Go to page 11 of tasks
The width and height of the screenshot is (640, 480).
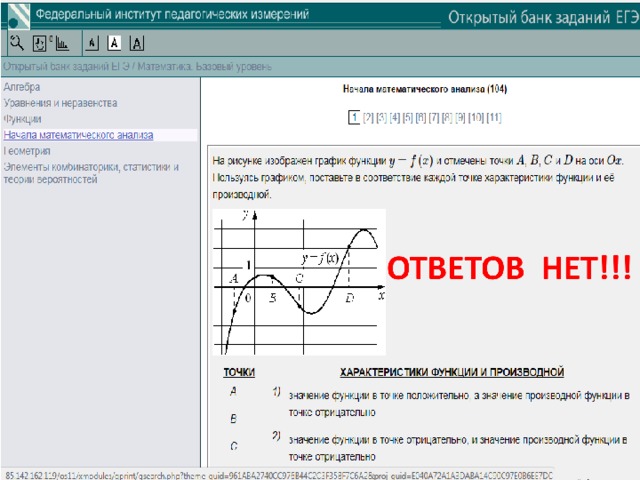494,118
